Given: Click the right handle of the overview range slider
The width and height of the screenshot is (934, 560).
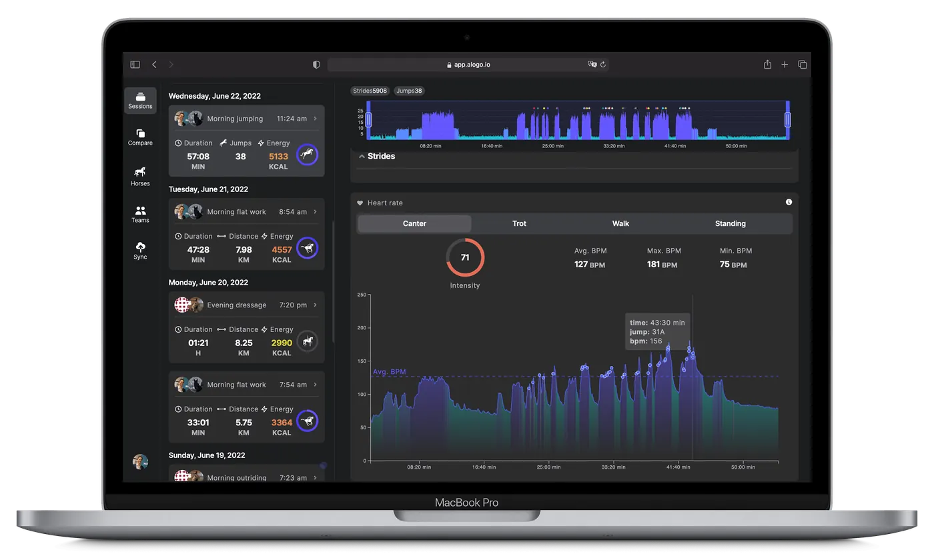Looking at the screenshot, I should coord(787,120).
